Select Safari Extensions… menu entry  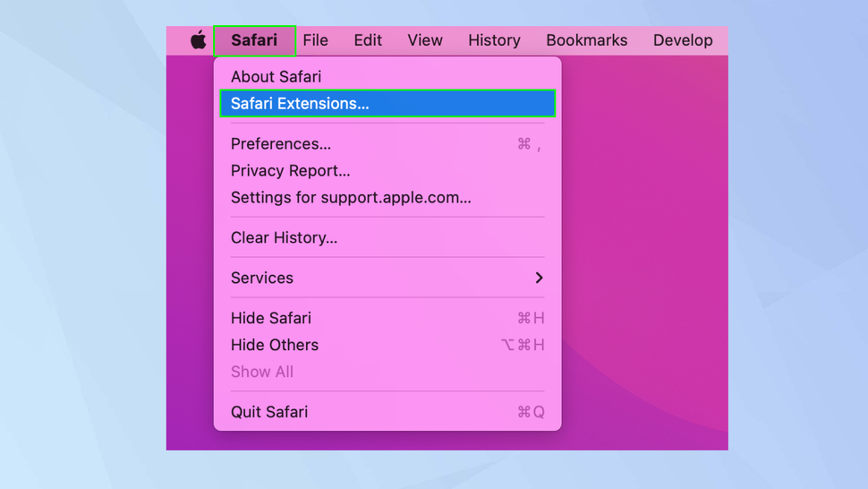click(387, 104)
